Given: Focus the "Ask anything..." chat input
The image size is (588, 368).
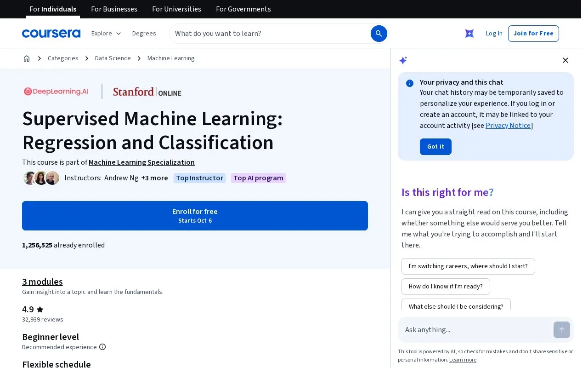Looking at the screenshot, I should point(476,330).
